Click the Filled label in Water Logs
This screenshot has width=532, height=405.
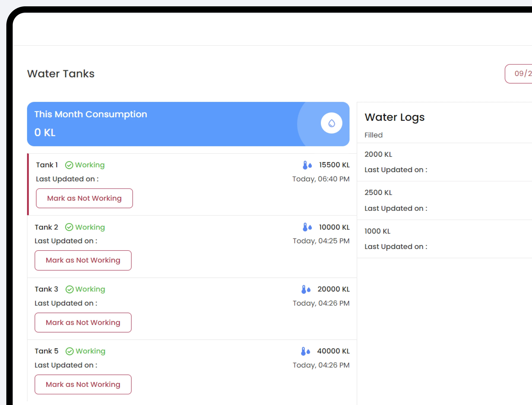(373, 135)
